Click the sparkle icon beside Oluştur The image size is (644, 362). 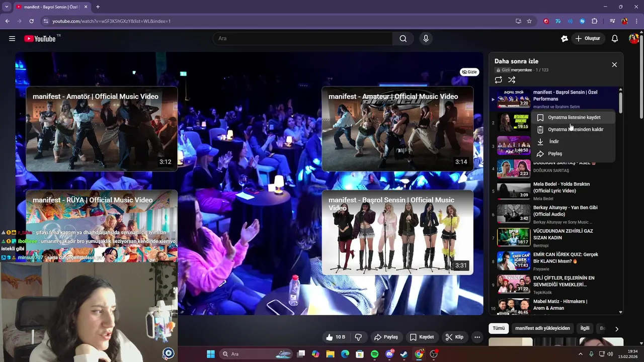click(564, 39)
